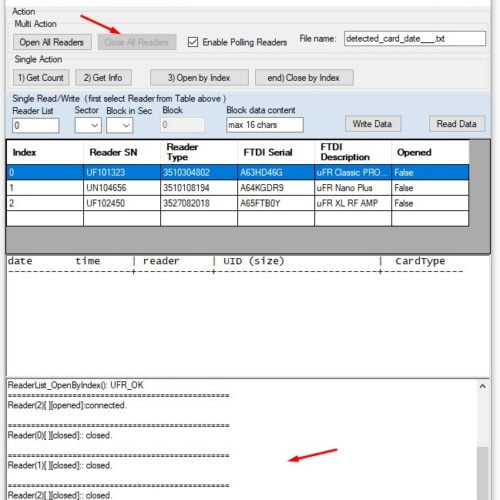The image size is (500, 500).
Task: Click the 3) Open by Index button
Action: pyautogui.click(x=199, y=78)
